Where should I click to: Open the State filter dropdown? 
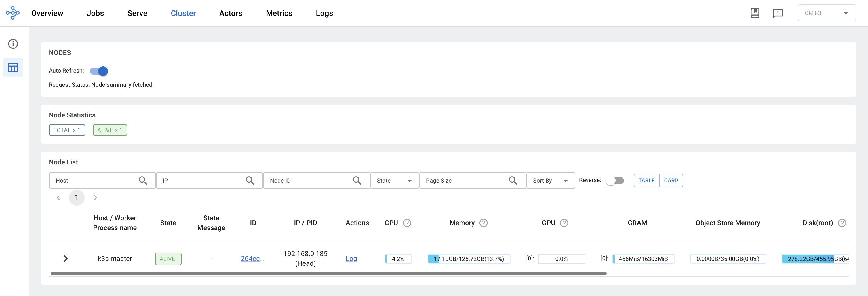click(394, 180)
